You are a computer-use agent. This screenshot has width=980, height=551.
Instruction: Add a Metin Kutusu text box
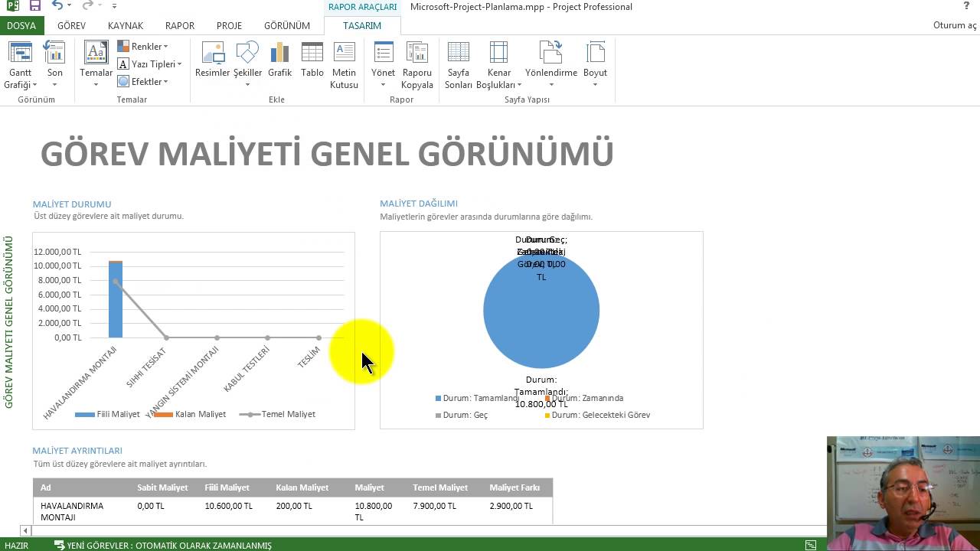(344, 65)
